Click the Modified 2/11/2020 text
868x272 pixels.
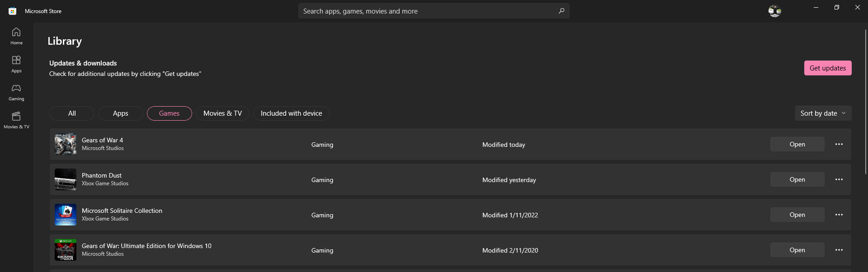tap(510, 250)
